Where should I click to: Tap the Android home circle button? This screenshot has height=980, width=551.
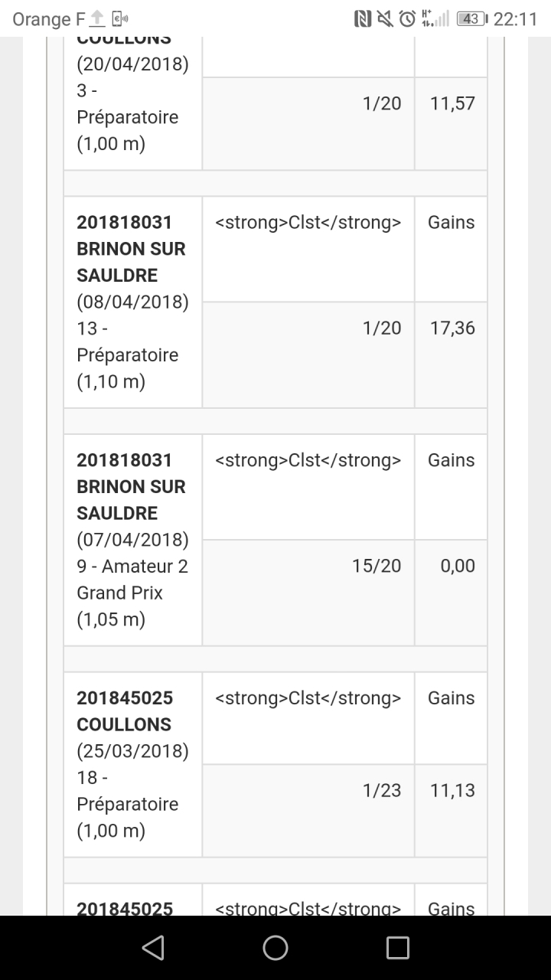pyautogui.click(x=275, y=948)
